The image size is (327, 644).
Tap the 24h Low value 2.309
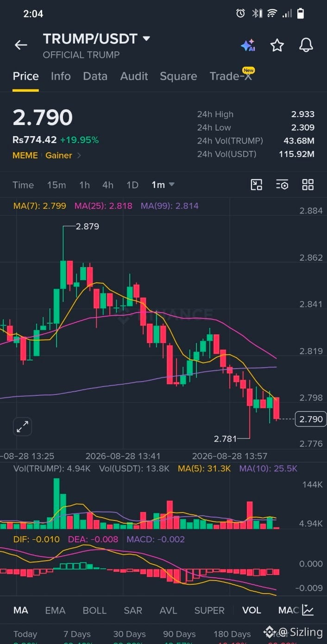[303, 127]
